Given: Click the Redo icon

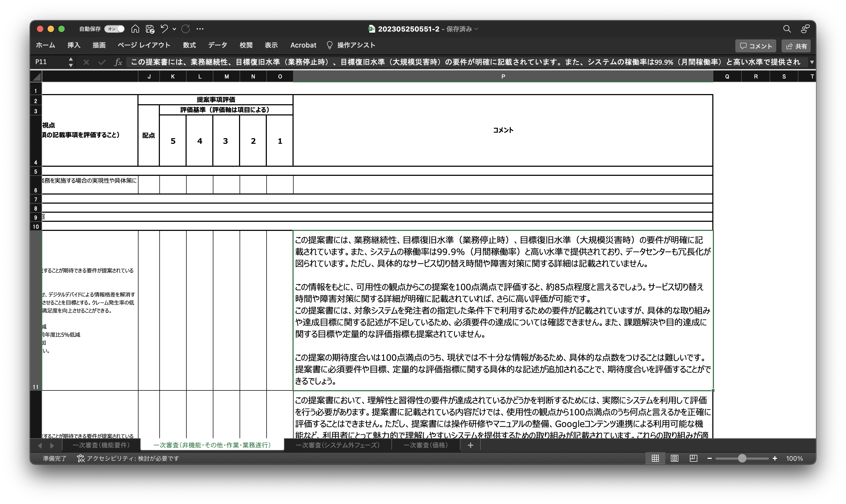Looking at the screenshot, I should pyautogui.click(x=186, y=29).
